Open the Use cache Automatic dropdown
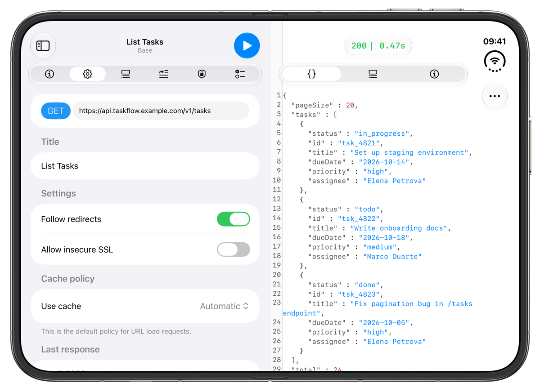Screen dimensions: 540x392 coord(224,306)
